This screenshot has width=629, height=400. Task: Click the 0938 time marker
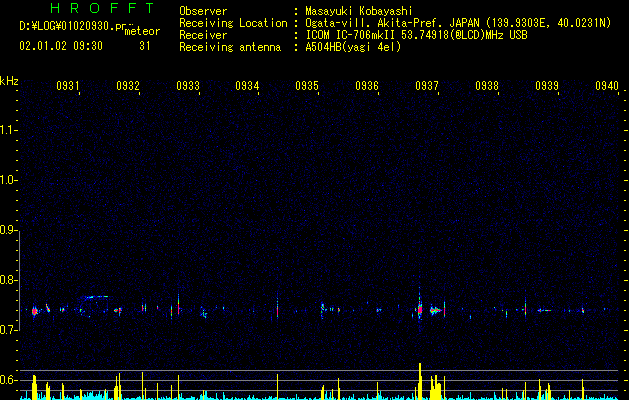[487, 86]
